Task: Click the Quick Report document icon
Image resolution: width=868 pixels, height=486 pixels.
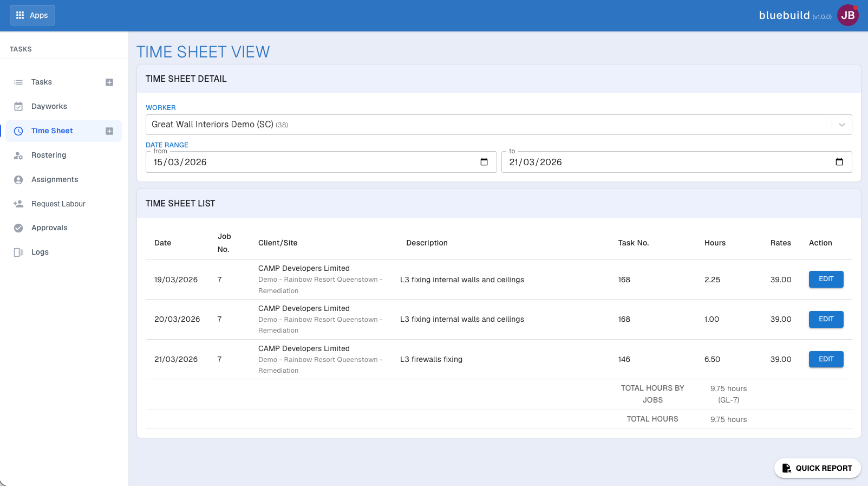Action: [x=786, y=468]
